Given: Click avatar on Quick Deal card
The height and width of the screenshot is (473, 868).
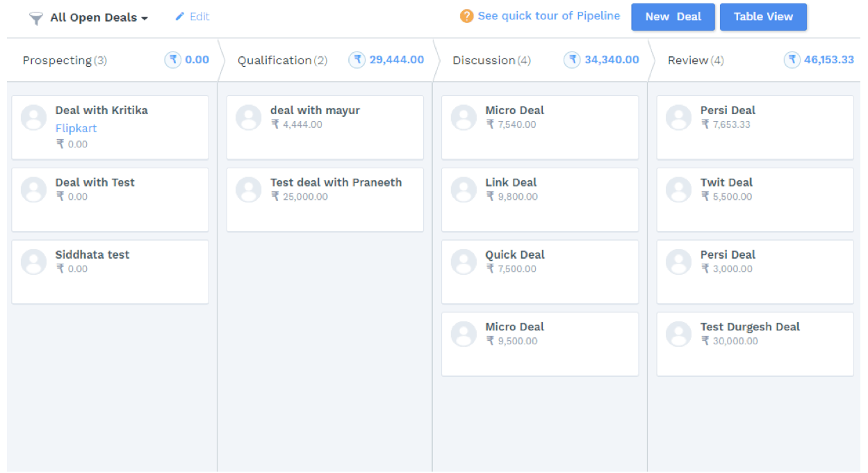Looking at the screenshot, I should coord(464,262).
